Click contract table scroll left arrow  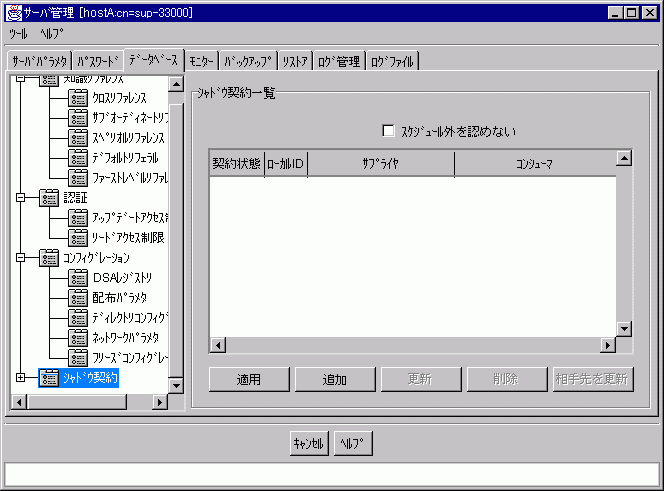click(218, 345)
